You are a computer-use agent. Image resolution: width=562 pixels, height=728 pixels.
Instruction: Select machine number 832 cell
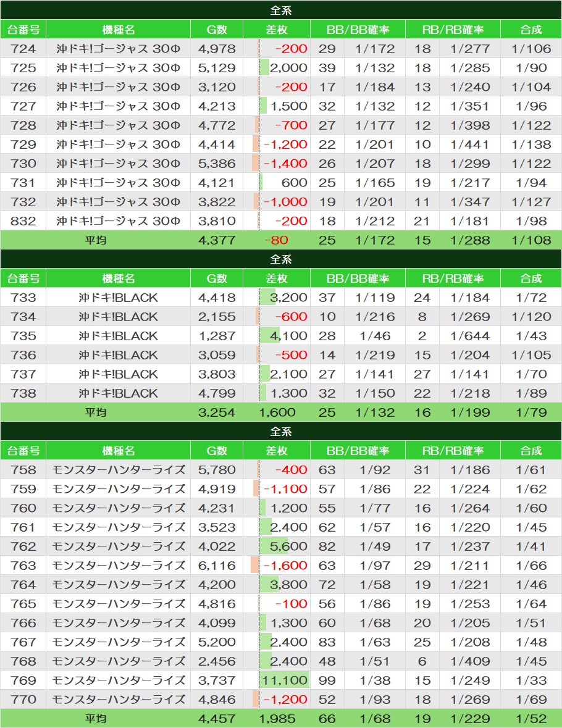click(x=23, y=221)
